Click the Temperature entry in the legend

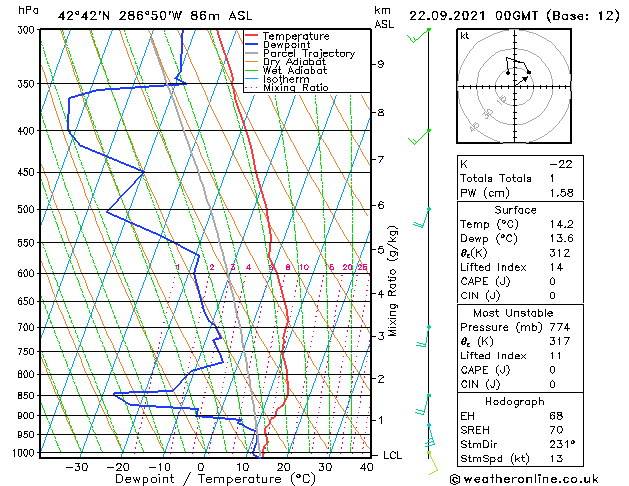[x=296, y=36]
